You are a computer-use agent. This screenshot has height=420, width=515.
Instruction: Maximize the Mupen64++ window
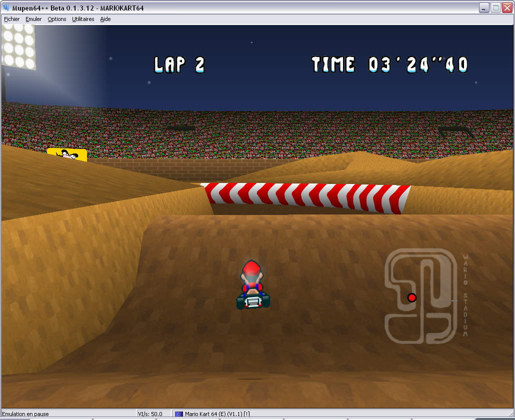point(495,8)
